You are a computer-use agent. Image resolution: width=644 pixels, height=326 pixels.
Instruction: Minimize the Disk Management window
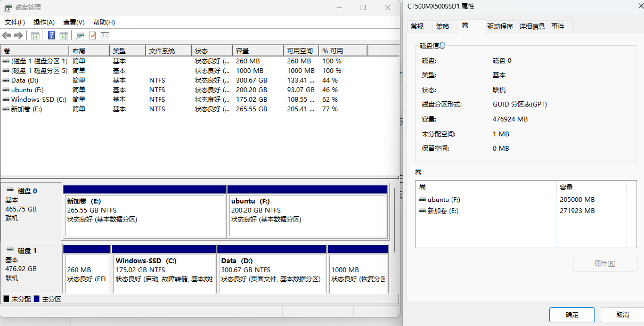[x=339, y=7]
